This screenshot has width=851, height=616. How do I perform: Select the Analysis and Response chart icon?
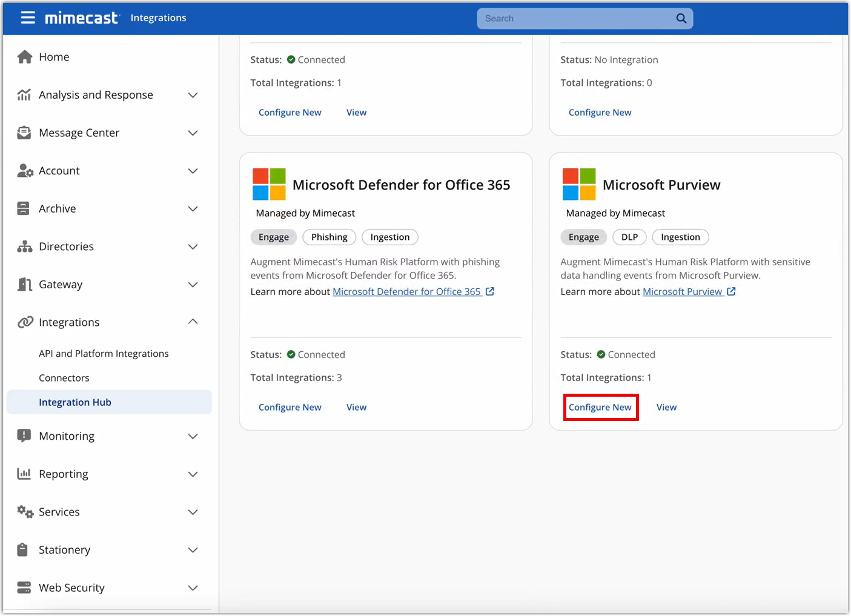click(x=24, y=94)
